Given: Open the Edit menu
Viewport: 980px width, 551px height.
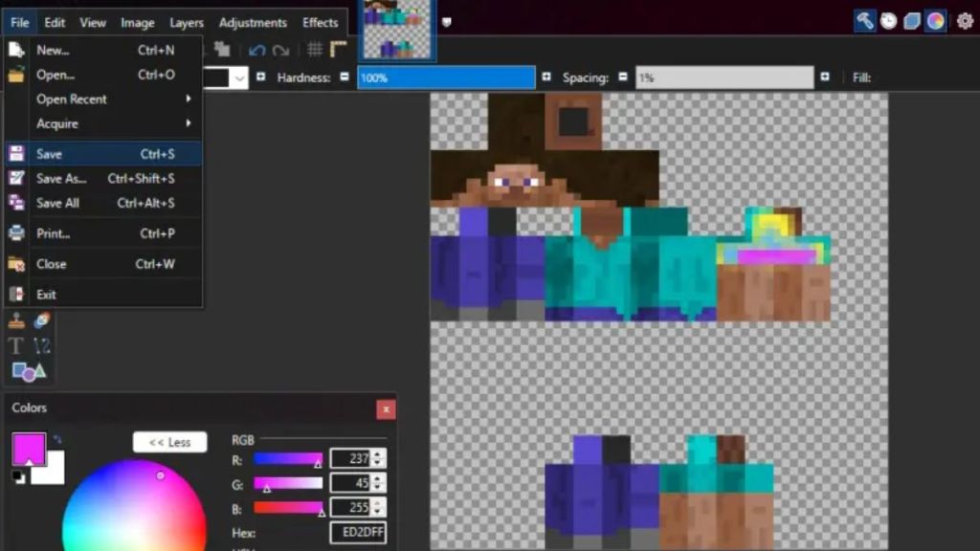Looking at the screenshot, I should (x=55, y=23).
